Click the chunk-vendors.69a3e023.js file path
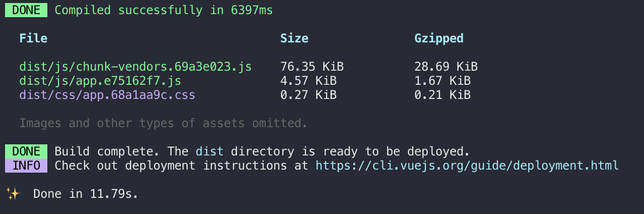 (x=135, y=67)
